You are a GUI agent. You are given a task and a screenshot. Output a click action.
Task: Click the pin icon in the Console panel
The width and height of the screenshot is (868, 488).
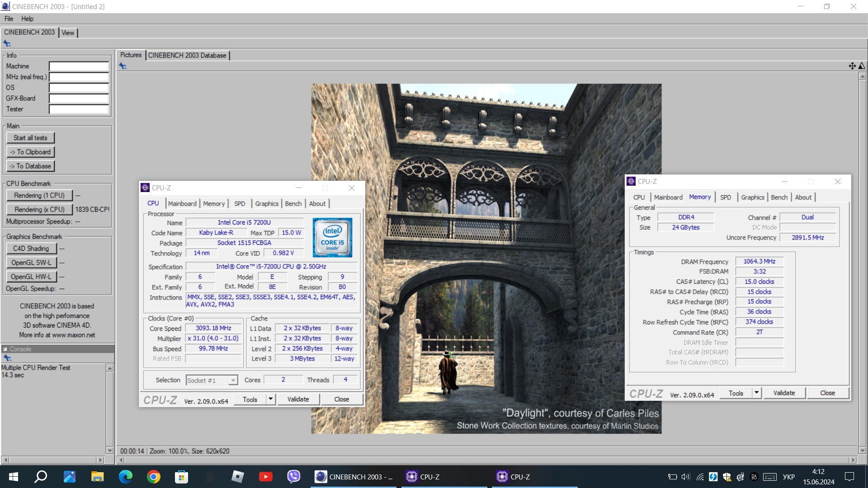point(7,358)
